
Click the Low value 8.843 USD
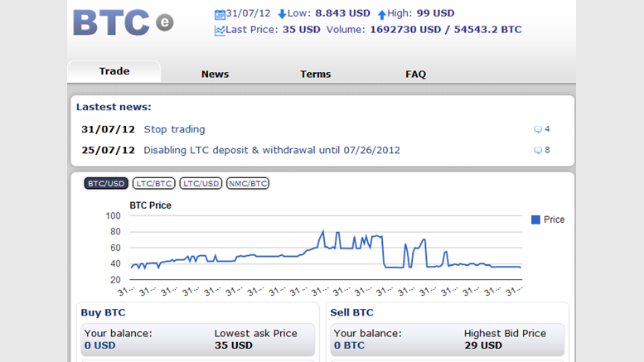click(x=342, y=13)
